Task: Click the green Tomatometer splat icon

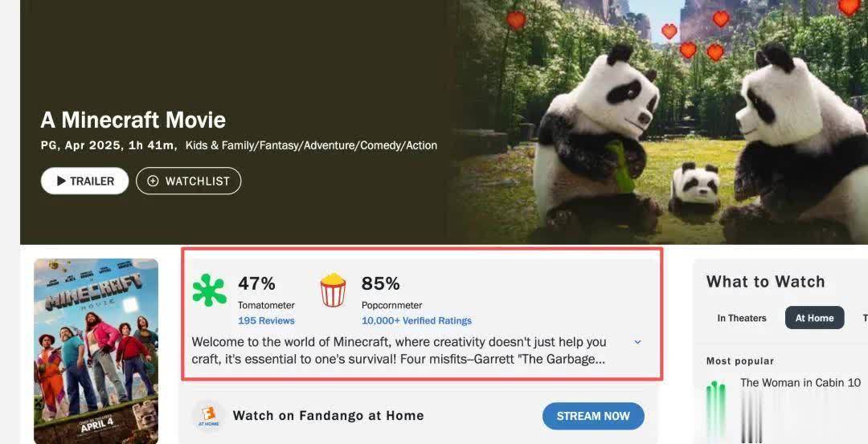Action: click(x=209, y=291)
